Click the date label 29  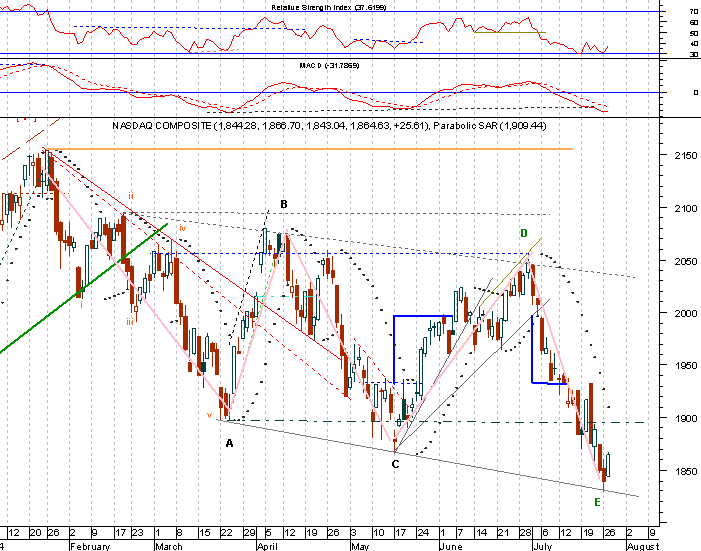click(249, 533)
